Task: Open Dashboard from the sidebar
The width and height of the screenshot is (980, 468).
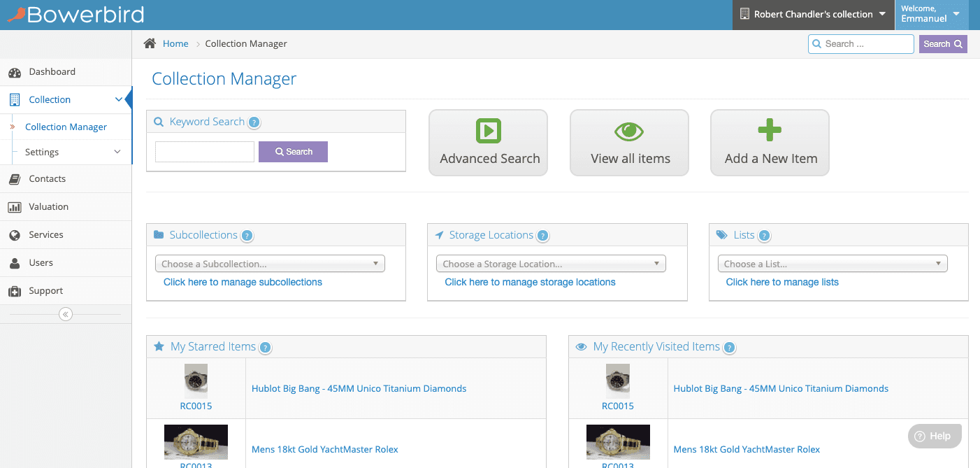Action: [x=52, y=72]
